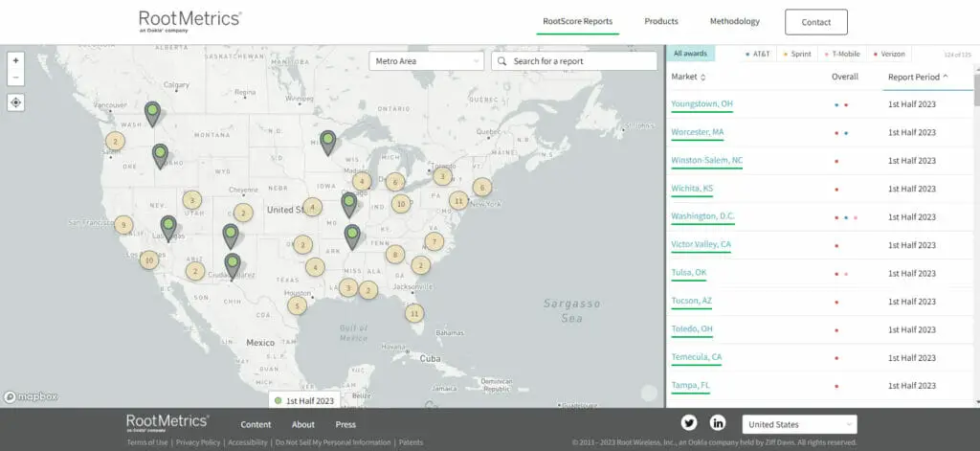Open the cluster of 2 in Washington state
This screenshot has height=451, width=980.
click(x=115, y=141)
